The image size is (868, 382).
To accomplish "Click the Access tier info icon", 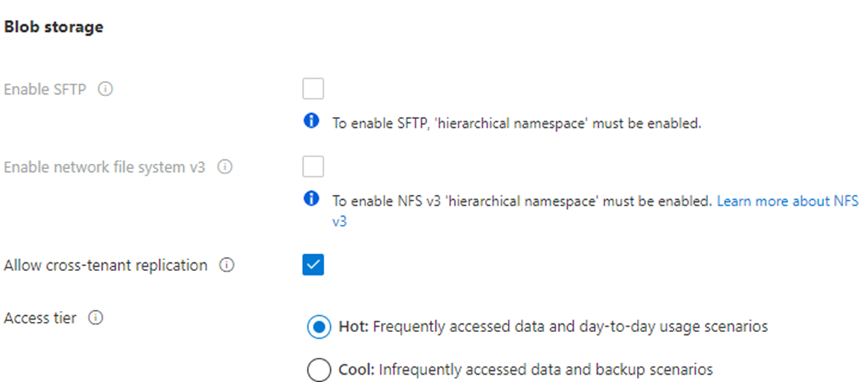I will [95, 319].
